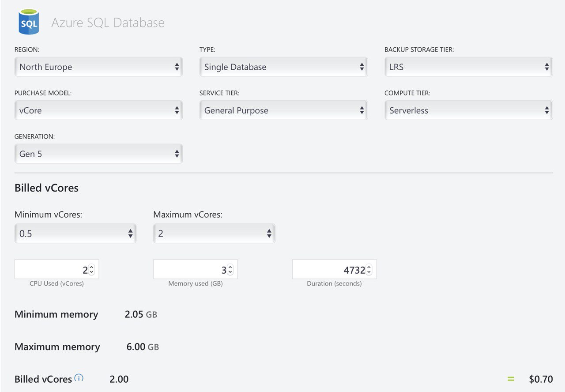Open the Backup Storage Tier dropdown showing LRS

point(468,67)
